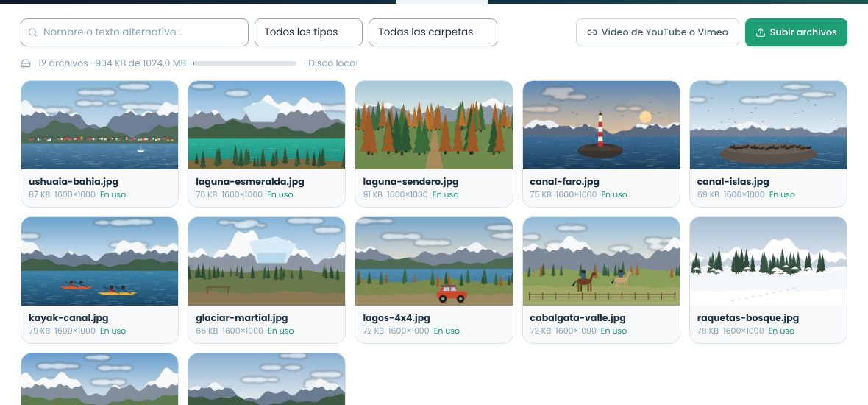868x405 pixels.
Task: Click En uso label under laguna-esmeralda.jpg
Action: pyautogui.click(x=280, y=194)
